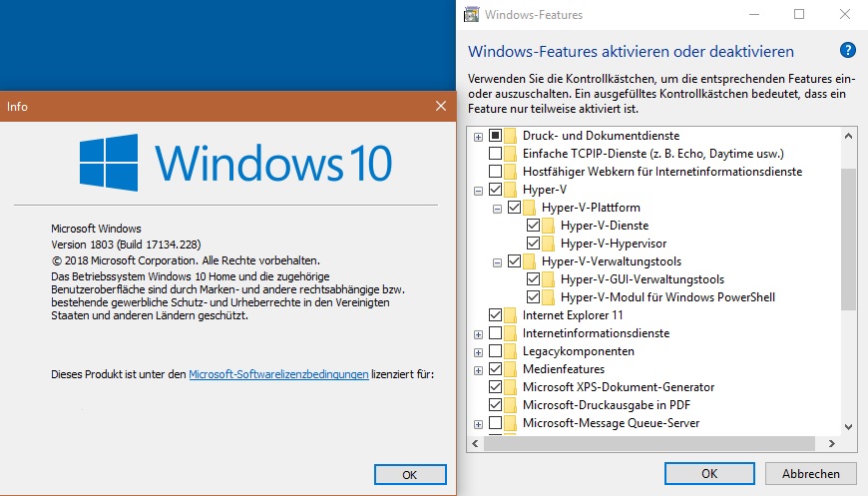This screenshot has height=496, width=868.
Task: Select 'Hyper-V-GUI-Verwaltungstools' label
Action: (x=643, y=279)
